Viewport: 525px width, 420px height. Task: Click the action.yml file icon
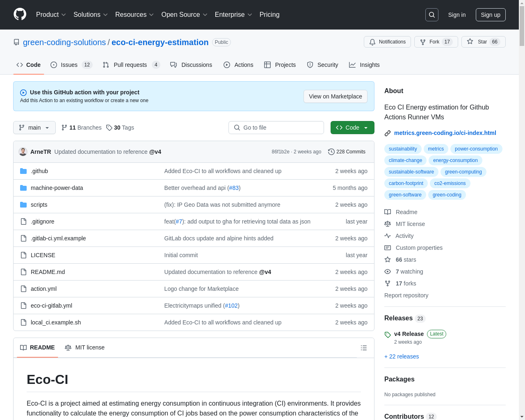(23, 289)
